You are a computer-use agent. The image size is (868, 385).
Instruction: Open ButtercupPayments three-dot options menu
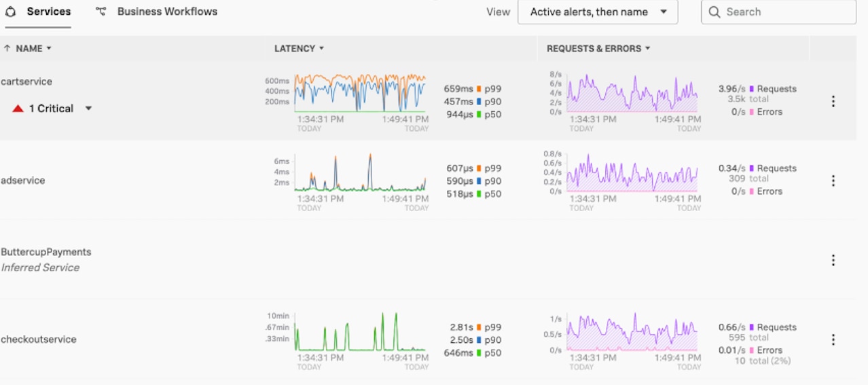833,260
